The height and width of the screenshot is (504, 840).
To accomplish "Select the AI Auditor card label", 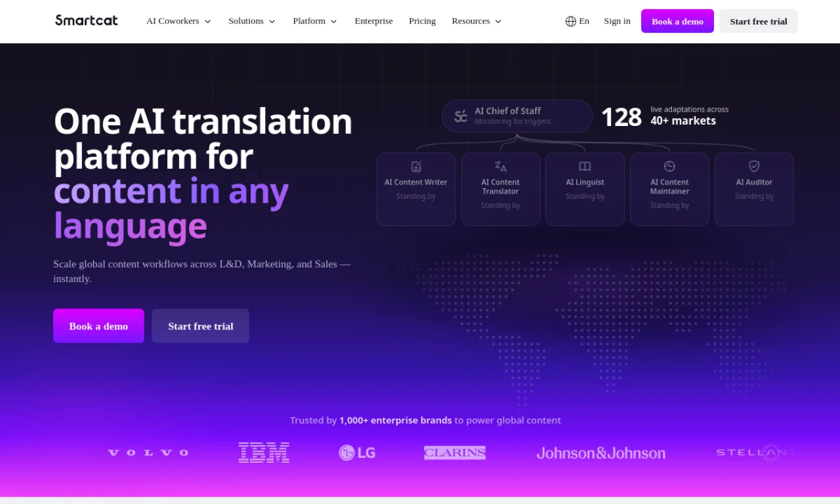I will 754,182.
